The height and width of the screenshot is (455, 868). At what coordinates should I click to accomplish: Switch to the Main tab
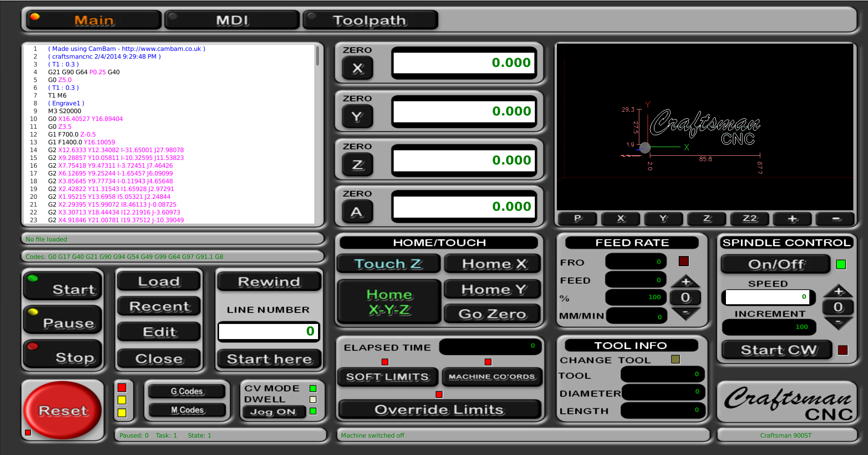coord(94,20)
